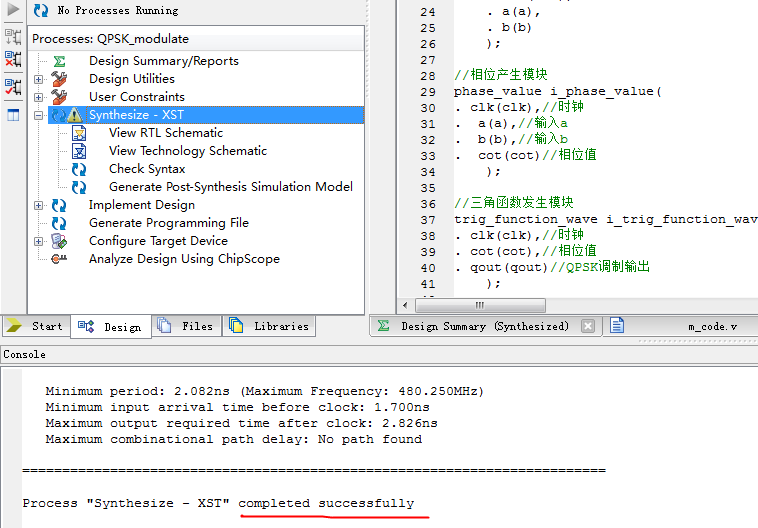
Task: Click the Implement Design process icon
Action: tap(59, 205)
